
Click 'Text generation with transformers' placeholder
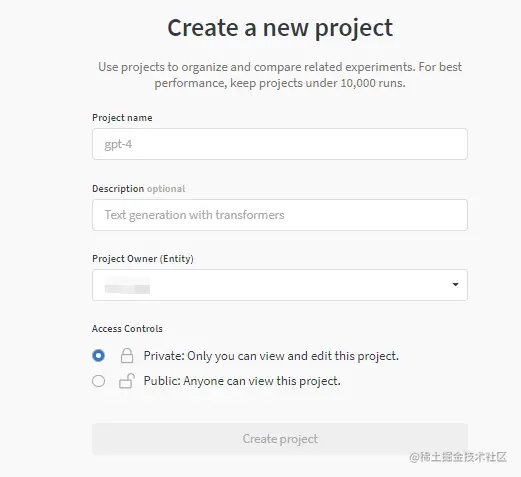tap(194, 215)
